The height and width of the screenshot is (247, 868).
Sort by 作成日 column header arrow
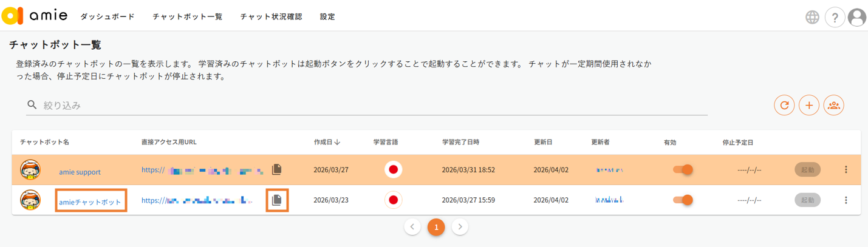click(337, 142)
